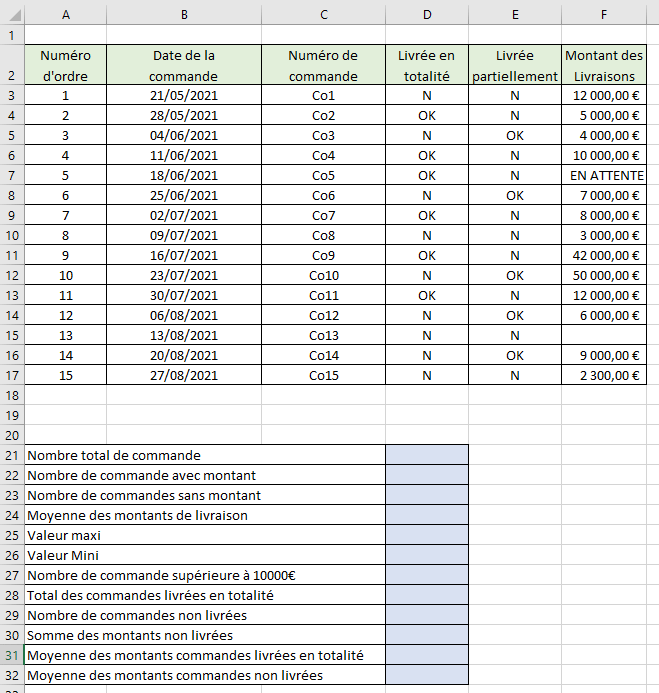Viewport: 659px width, 693px height.
Task: Select the cell containing "EN ATTENTE"
Action: tap(603, 175)
